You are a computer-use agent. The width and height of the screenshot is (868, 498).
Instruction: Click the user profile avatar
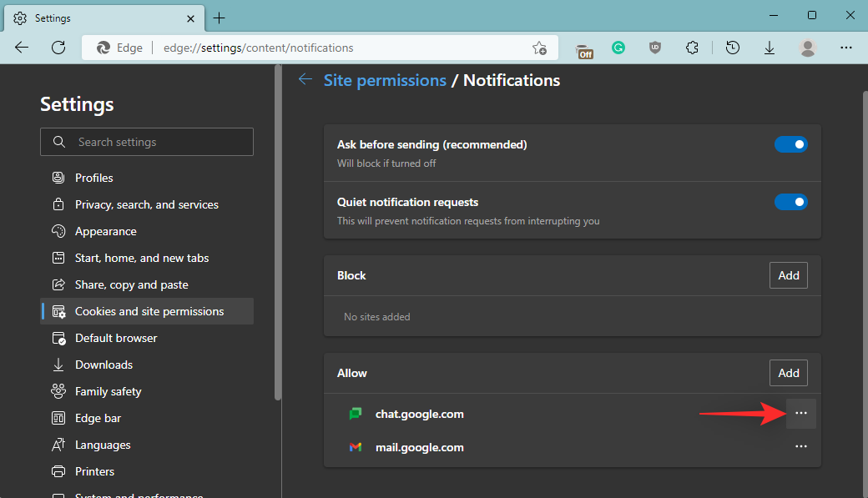[807, 48]
